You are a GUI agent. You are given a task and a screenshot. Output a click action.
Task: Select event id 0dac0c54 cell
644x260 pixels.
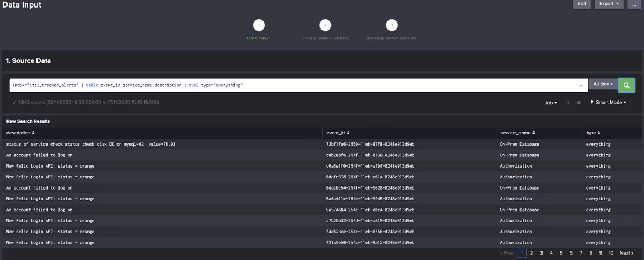pos(370,188)
